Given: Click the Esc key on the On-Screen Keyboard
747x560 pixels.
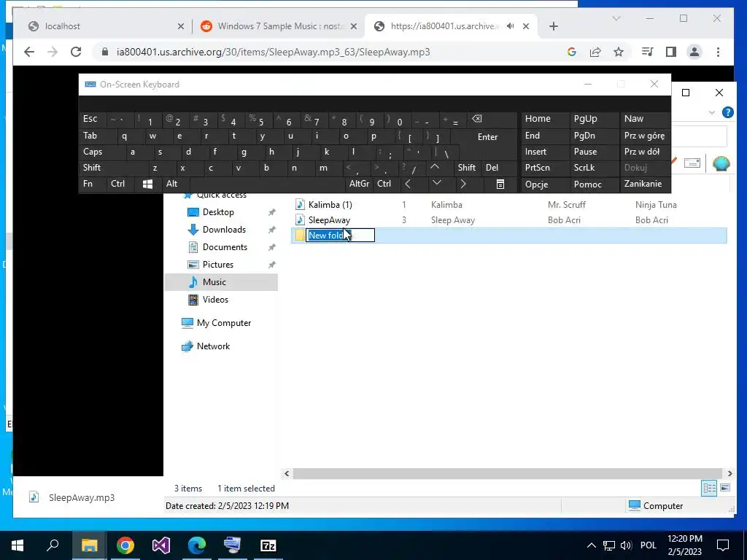Looking at the screenshot, I should pyautogui.click(x=93, y=119).
